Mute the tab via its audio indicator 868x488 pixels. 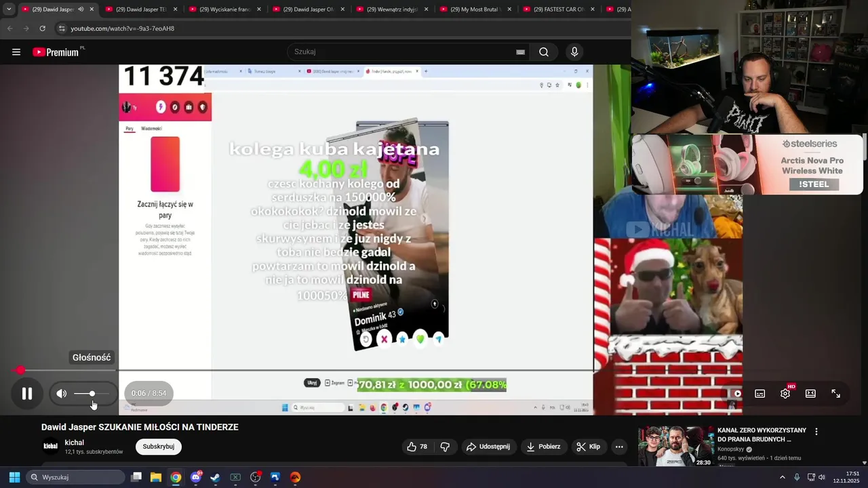coord(81,9)
